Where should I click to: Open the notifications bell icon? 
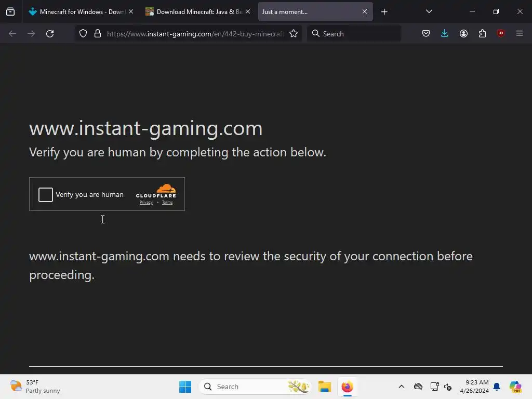497,387
